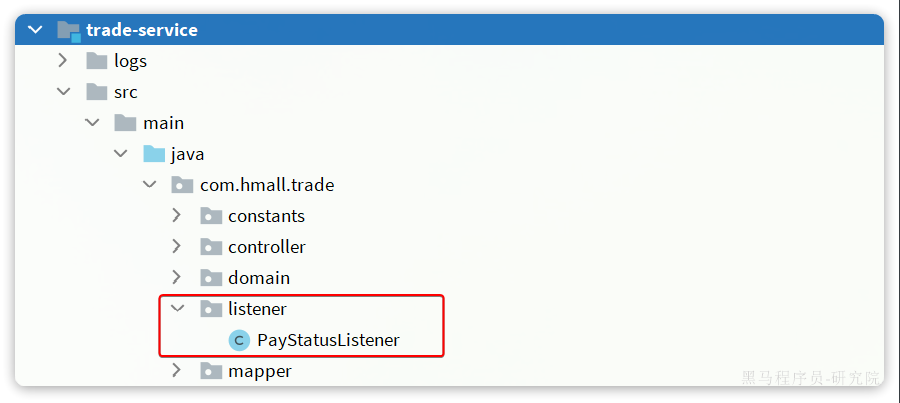
Task: Click the main folder icon
Action: point(125,123)
